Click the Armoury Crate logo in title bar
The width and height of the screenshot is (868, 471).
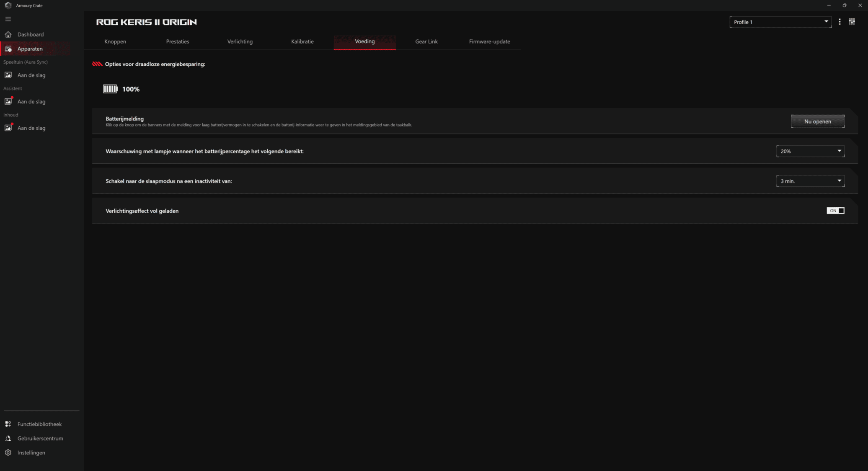click(8, 5)
